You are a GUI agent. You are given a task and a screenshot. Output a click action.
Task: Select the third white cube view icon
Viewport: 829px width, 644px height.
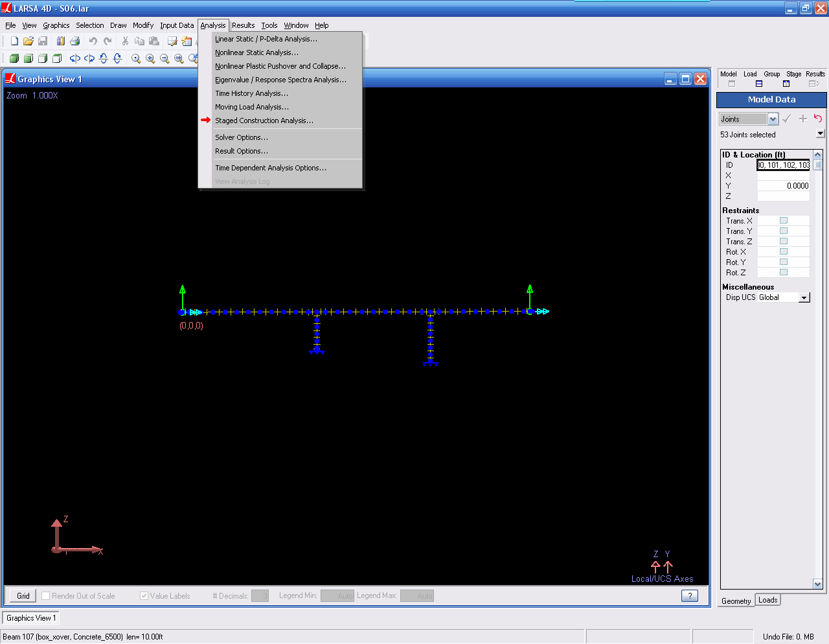click(43, 58)
